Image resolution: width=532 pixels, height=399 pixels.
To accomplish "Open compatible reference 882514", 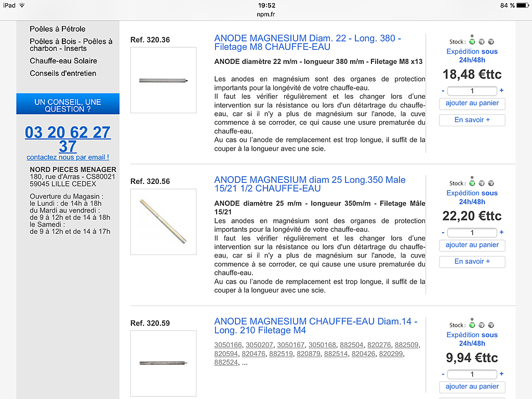I will (x=336, y=354).
